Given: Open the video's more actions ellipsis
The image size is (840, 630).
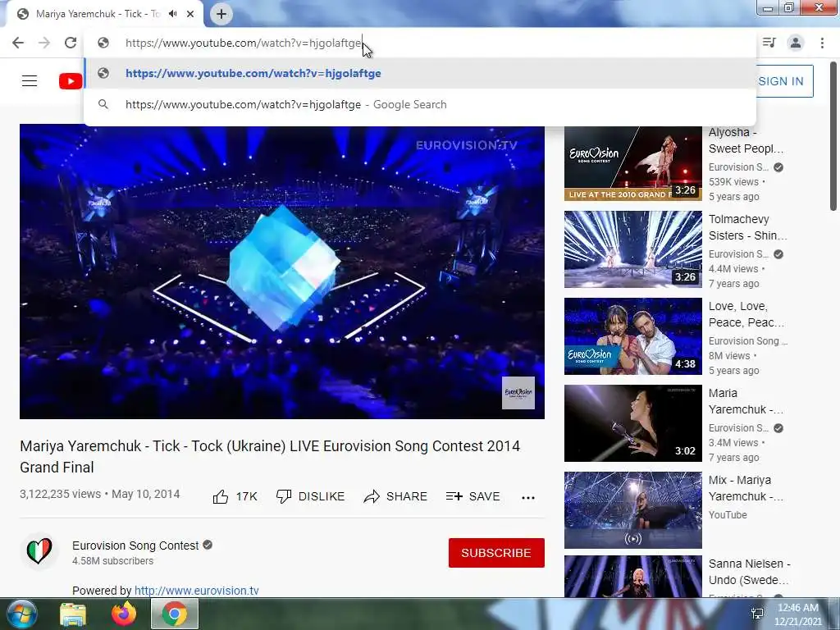Looking at the screenshot, I should coord(528,498).
